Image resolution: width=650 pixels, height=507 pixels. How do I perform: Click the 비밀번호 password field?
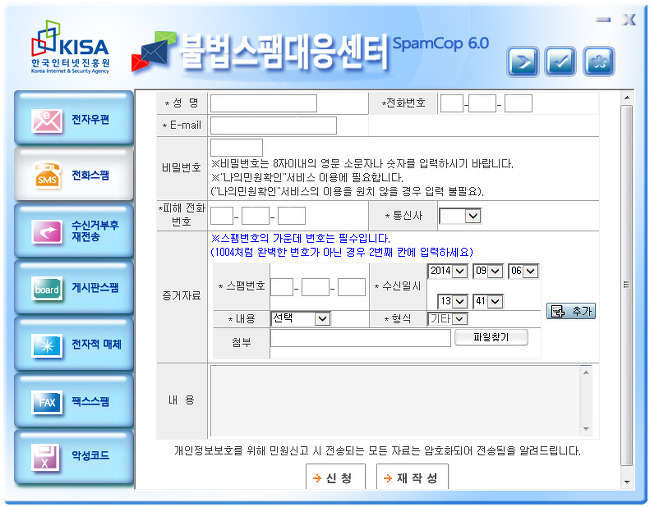(236, 148)
